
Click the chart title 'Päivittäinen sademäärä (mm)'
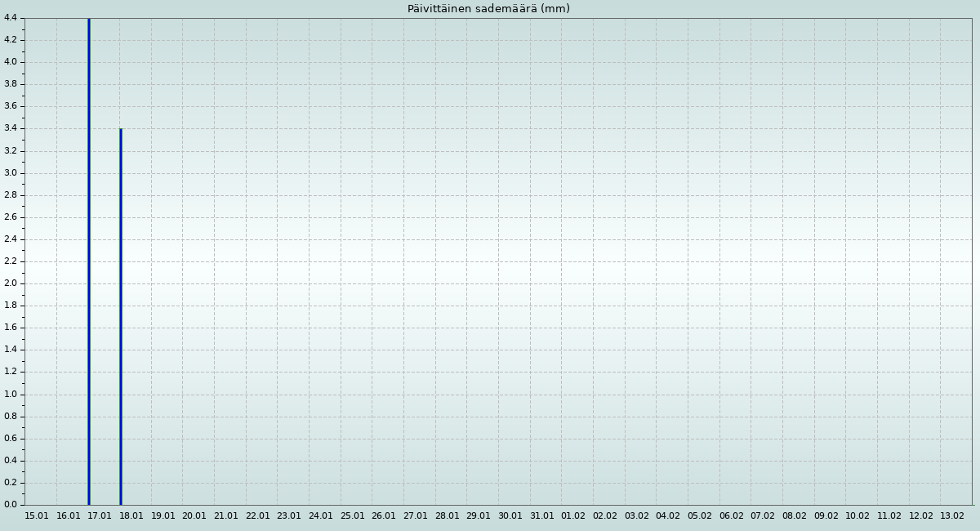click(488, 9)
